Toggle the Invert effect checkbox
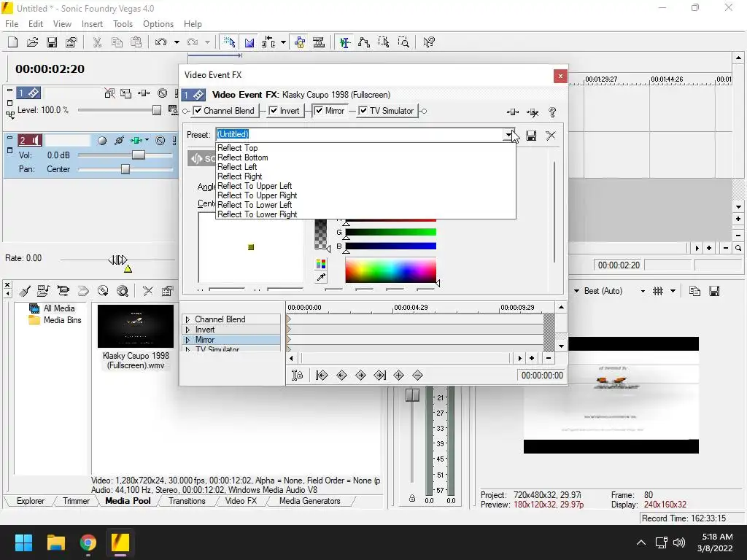Viewport: 747px width, 560px height. 274,111
